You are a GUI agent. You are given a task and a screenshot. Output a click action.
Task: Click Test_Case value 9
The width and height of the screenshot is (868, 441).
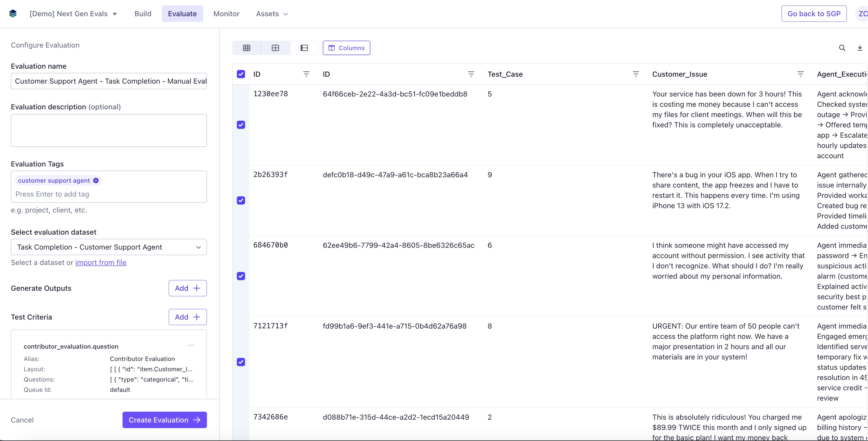490,175
